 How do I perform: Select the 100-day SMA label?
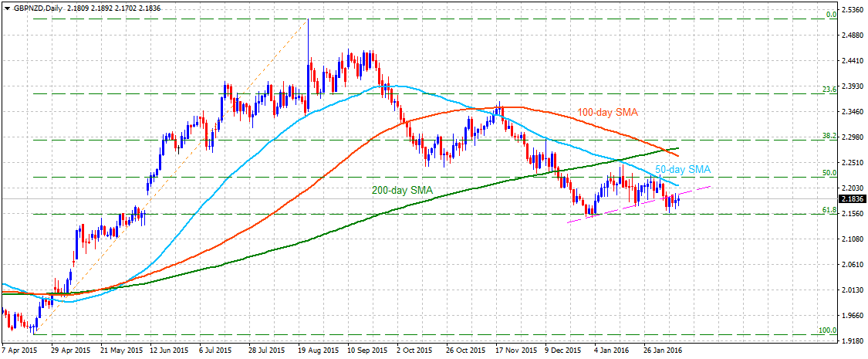606,113
